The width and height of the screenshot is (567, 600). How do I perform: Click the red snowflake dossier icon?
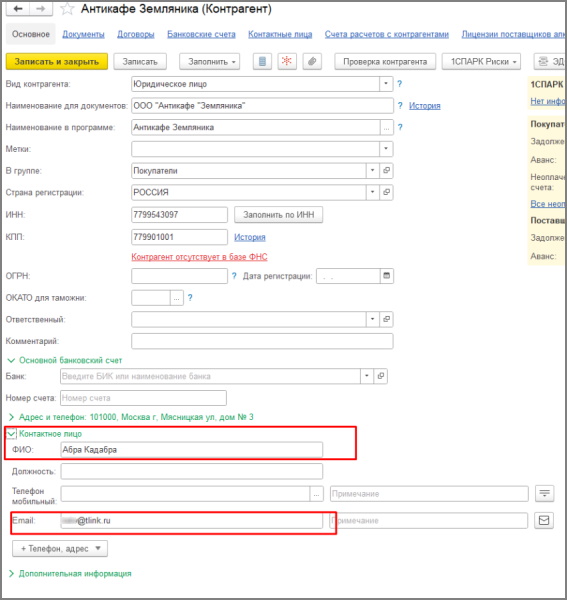[x=287, y=61]
